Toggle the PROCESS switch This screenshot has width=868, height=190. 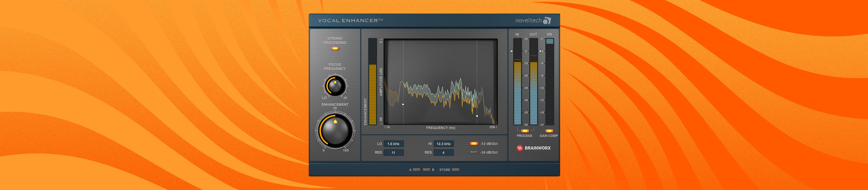525,131
